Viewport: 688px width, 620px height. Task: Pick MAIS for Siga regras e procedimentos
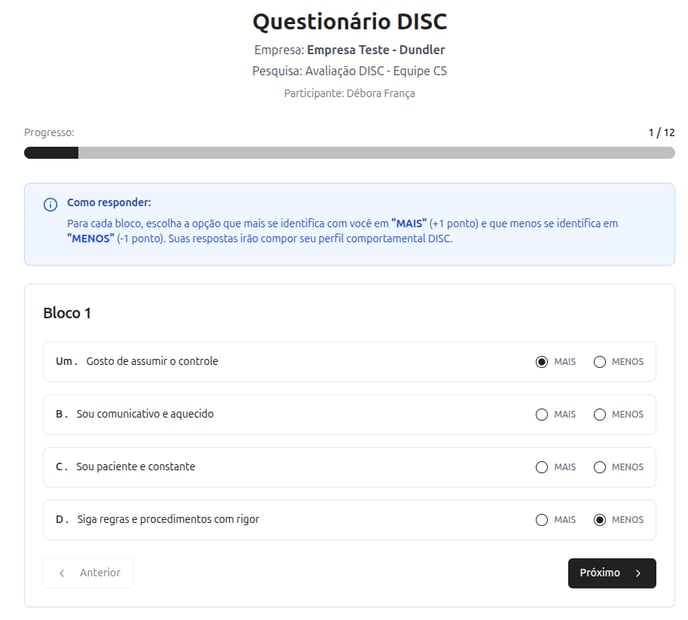click(542, 520)
